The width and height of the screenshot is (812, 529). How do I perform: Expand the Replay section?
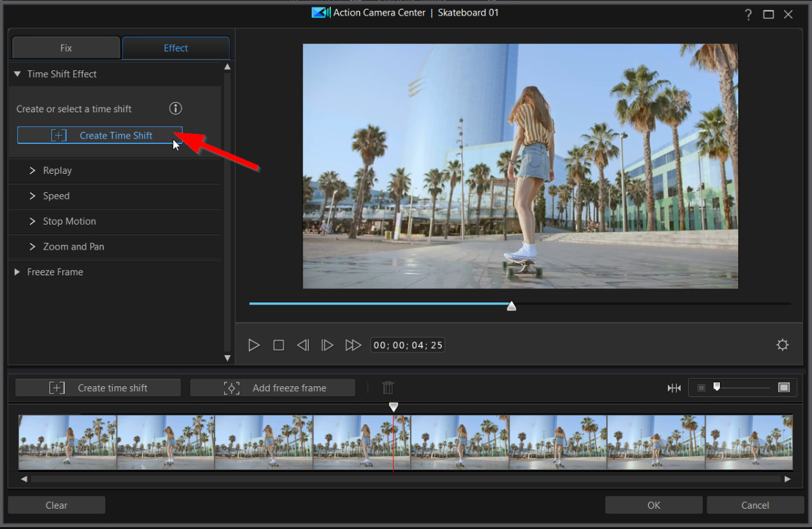pos(57,170)
